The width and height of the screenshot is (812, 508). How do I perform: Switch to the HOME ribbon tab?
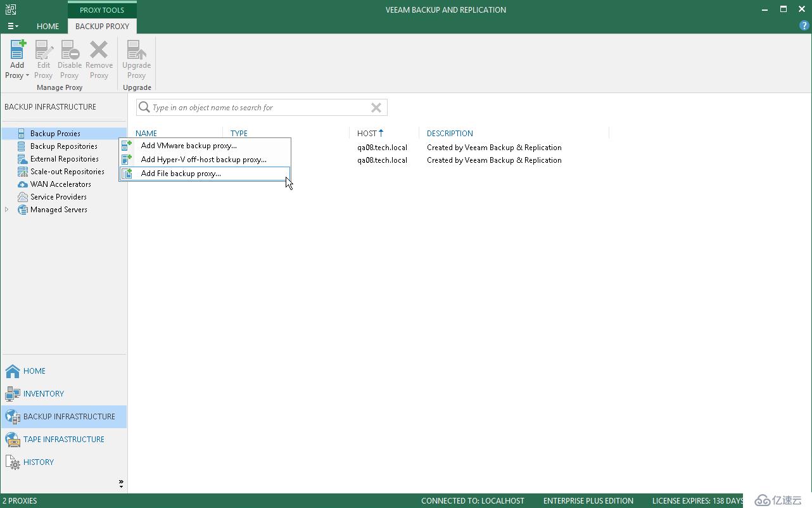[x=48, y=27]
